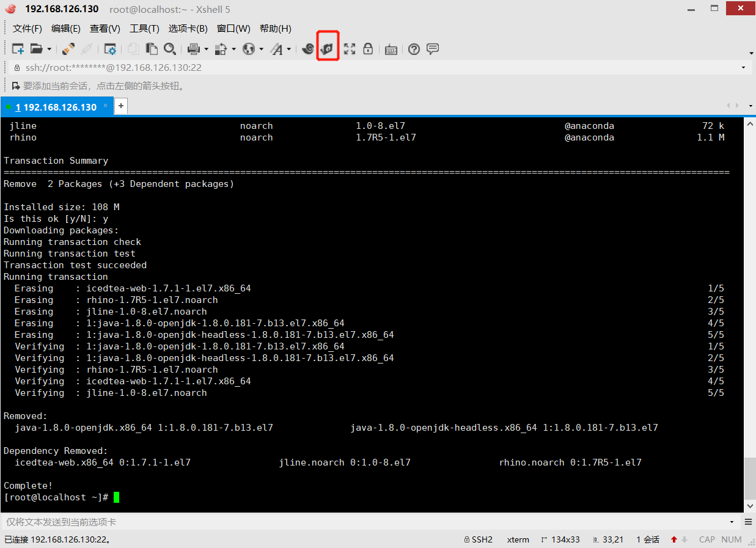Click 已连接 192.168.126.130:22 status text

[x=57, y=539]
